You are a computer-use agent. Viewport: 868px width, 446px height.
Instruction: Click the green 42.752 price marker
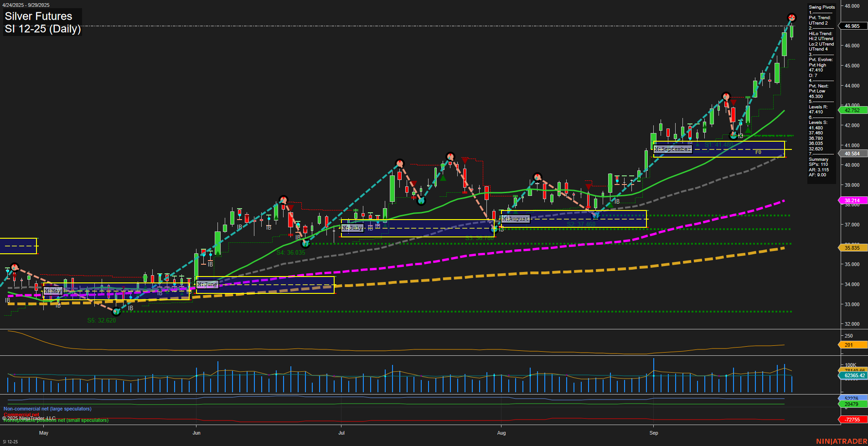point(852,110)
